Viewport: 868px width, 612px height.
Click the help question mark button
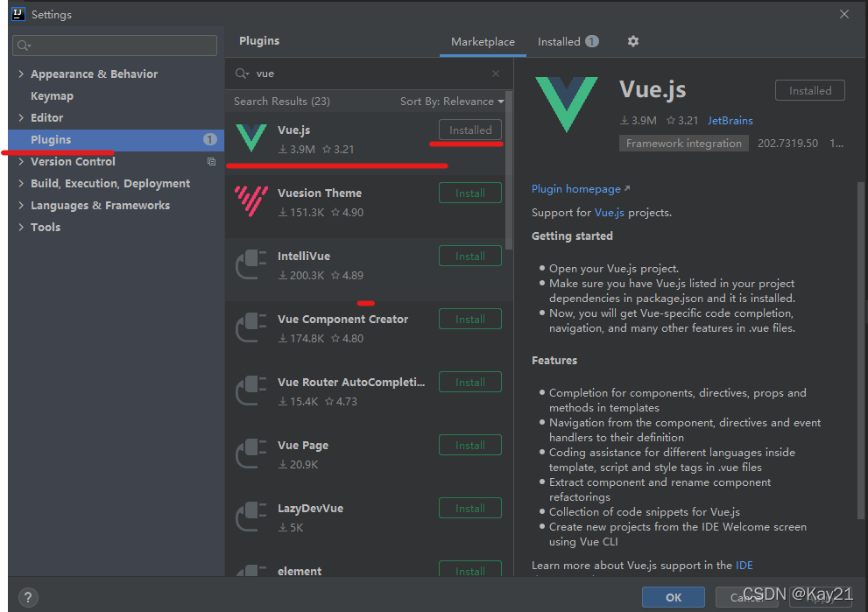[x=28, y=597]
